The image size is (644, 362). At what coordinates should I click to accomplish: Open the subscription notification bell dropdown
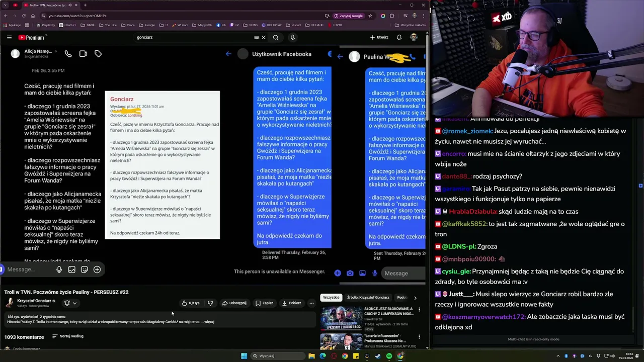point(70,303)
